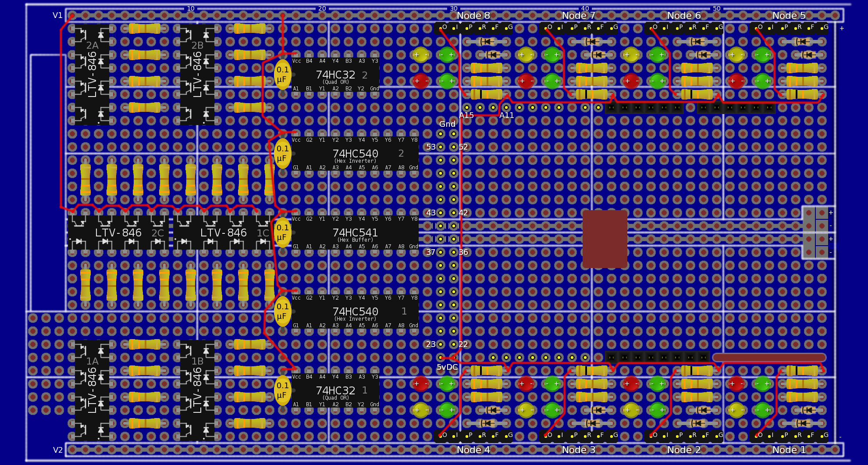Screen dimensions: 868x465
Task: Select the yellow LED in Node 6 group
Action: click(x=631, y=55)
